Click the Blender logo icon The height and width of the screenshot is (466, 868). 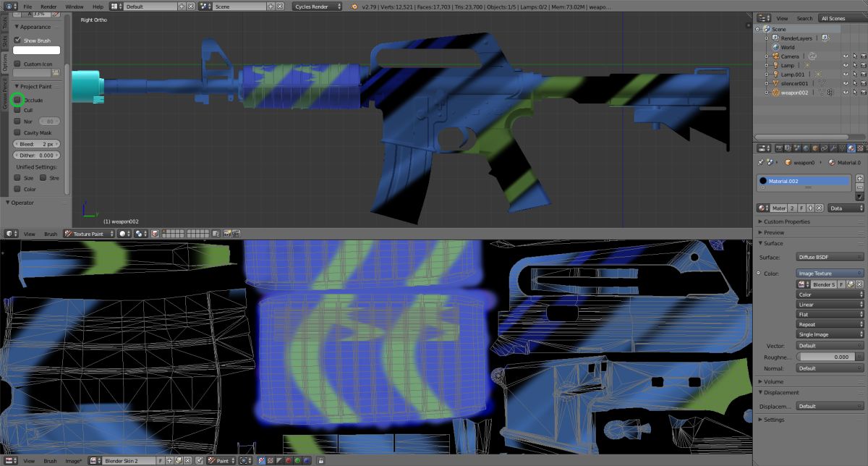point(354,6)
